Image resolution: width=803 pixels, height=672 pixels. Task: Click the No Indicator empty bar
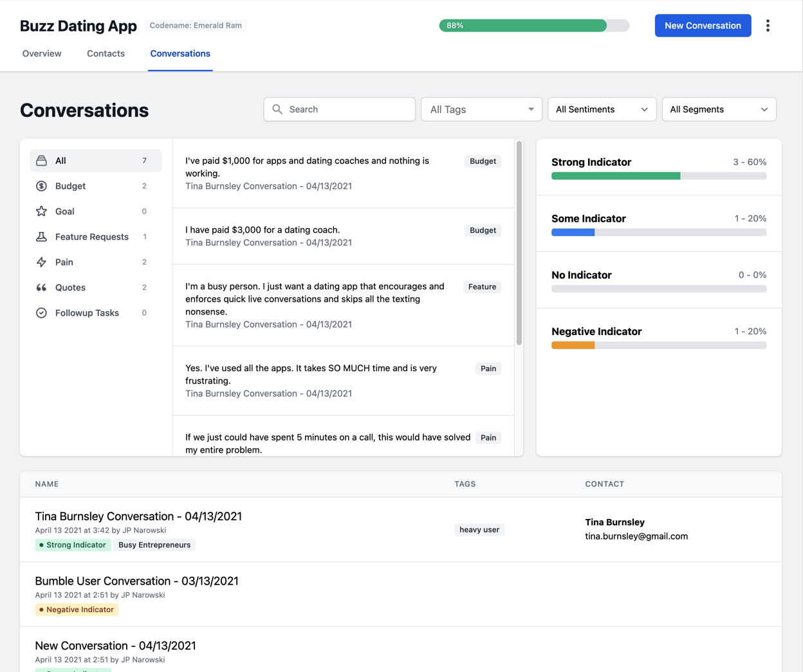pyautogui.click(x=659, y=289)
